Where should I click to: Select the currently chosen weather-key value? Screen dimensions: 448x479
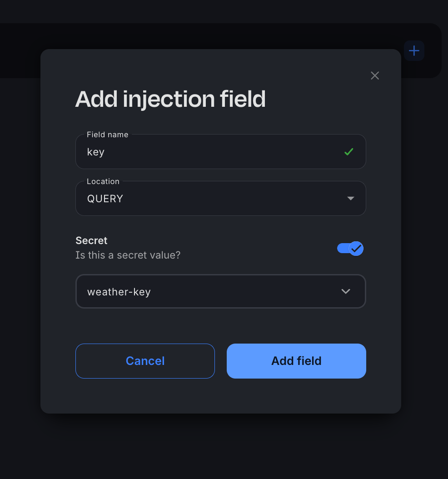119,291
